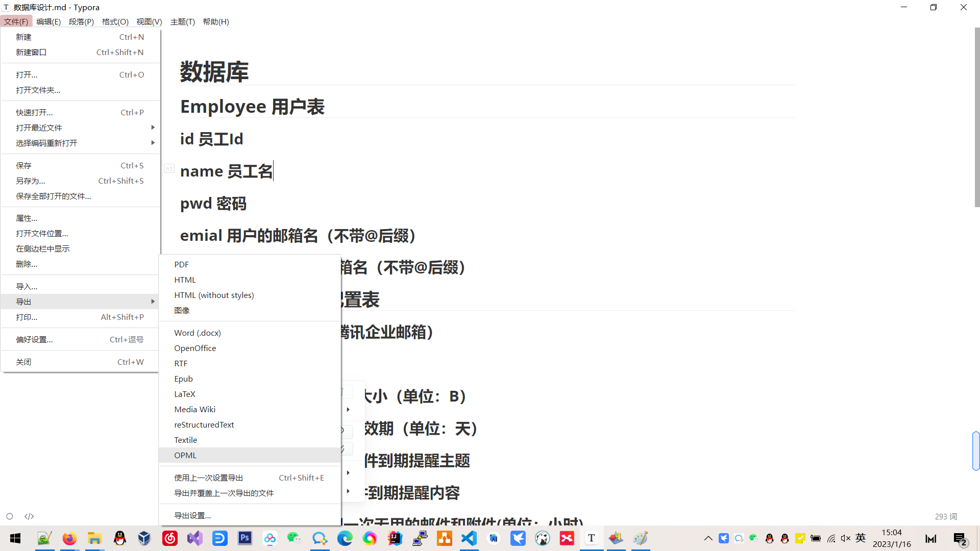
Task: Click the h3 heading marker beside name
Action: (x=169, y=169)
